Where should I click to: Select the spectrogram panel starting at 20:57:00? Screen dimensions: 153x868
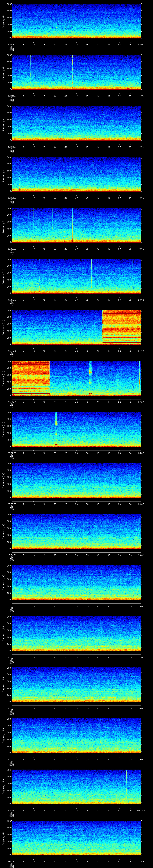coord(76,685)
